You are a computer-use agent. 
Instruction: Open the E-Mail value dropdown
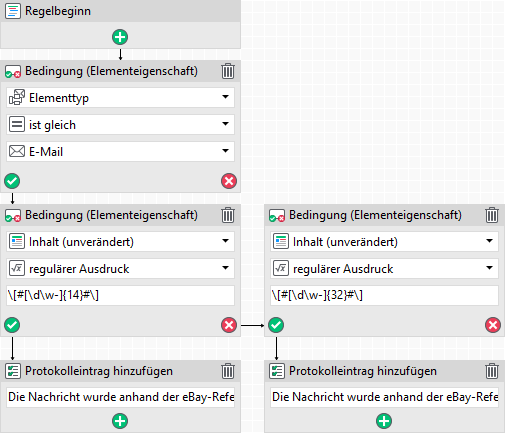coord(120,152)
